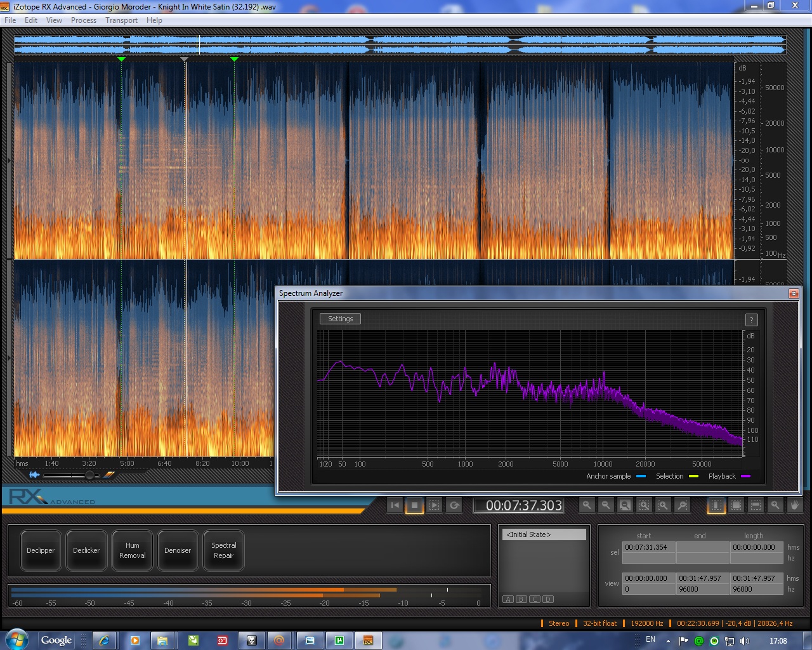Image resolution: width=812 pixels, height=650 pixels.
Task: Open the Declipper module
Action: click(x=41, y=550)
